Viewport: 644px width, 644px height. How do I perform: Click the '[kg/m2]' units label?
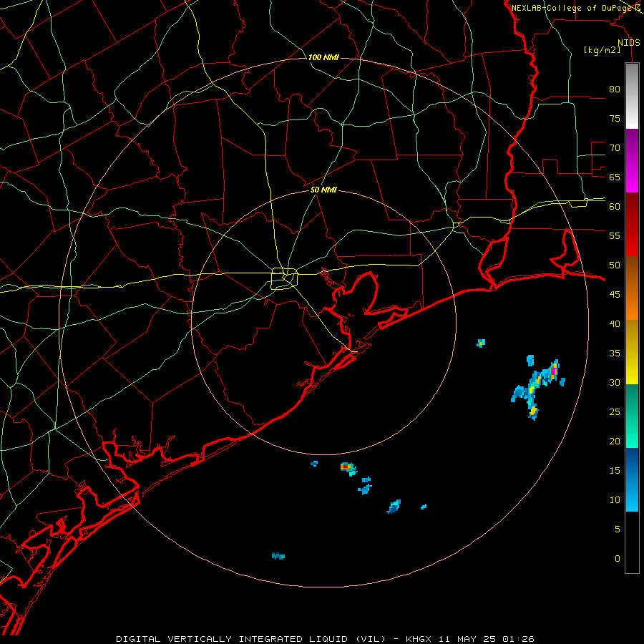[x=602, y=50]
